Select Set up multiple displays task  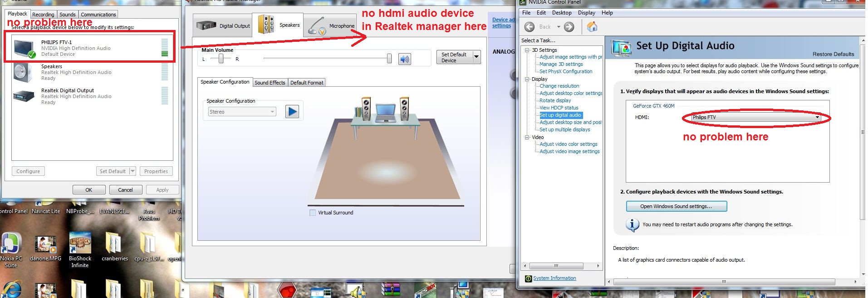coord(564,129)
